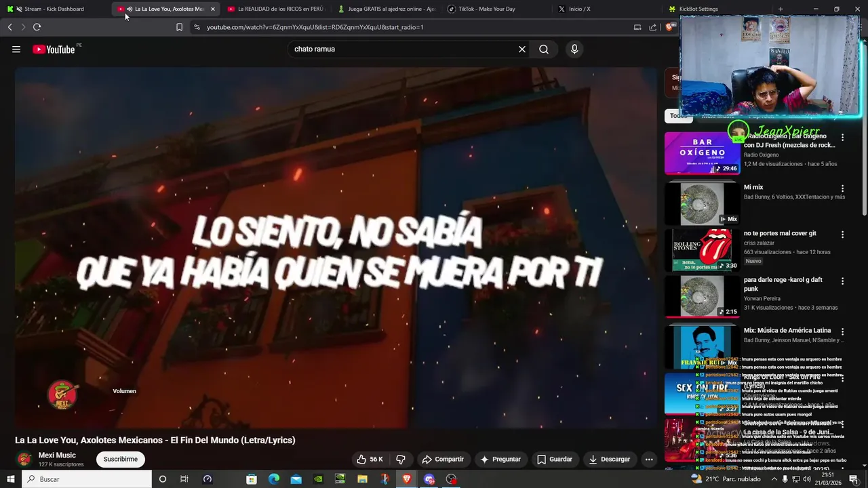The width and height of the screenshot is (868, 488).
Task: Select the Todos filter chip
Action: pos(678,116)
